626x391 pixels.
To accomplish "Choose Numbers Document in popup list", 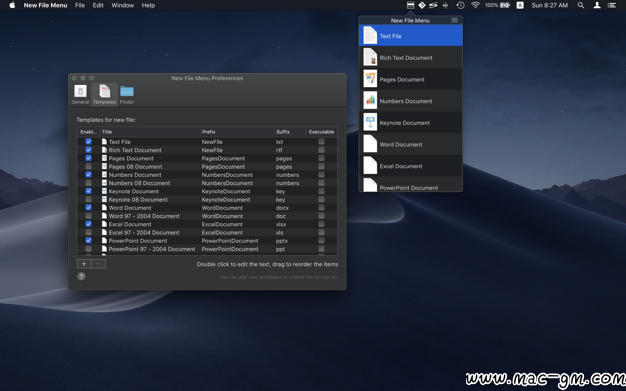I will pyautogui.click(x=411, y=101).
